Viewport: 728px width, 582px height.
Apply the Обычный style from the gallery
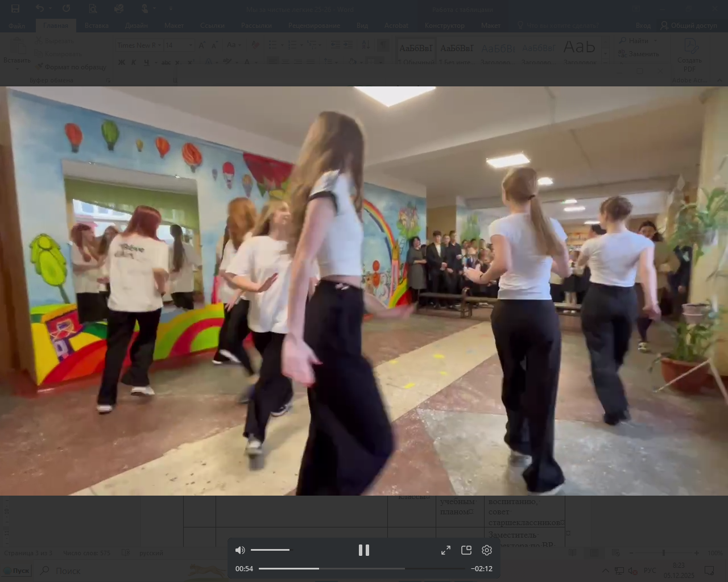point(416,52)
